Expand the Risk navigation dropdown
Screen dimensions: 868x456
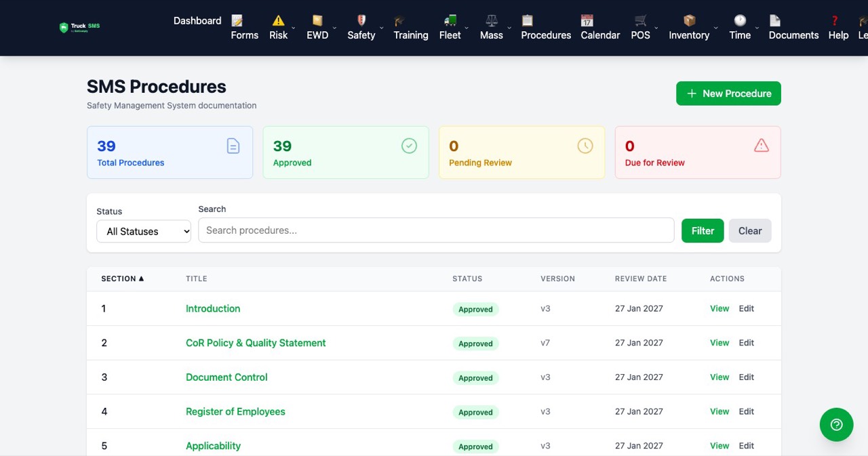click(x=294, y=28)
